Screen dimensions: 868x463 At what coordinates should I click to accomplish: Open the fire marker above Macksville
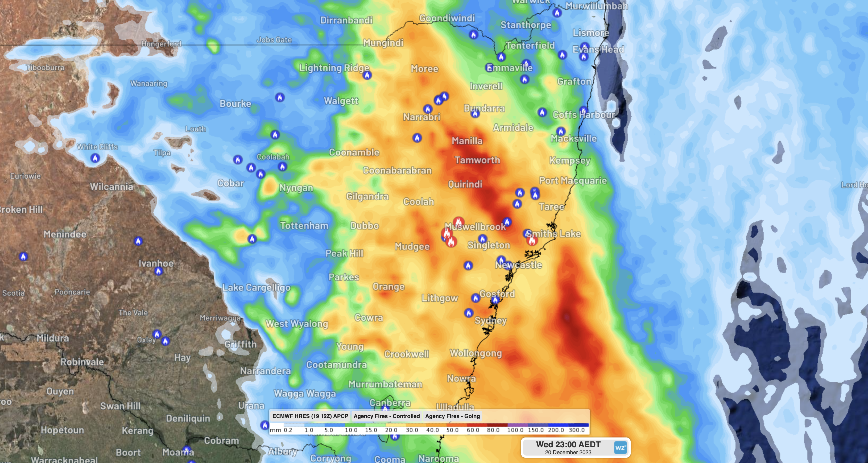(561, 131)
